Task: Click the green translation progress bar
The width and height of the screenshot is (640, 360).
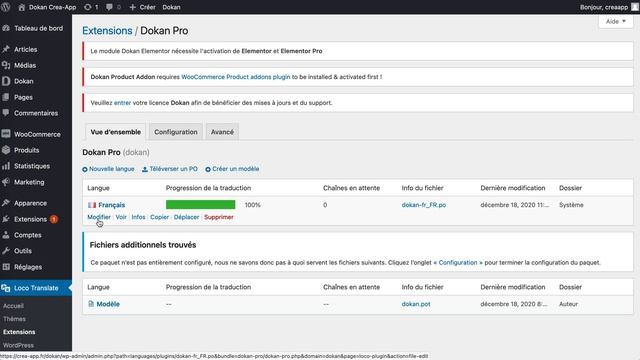Action: click(200, 204)
